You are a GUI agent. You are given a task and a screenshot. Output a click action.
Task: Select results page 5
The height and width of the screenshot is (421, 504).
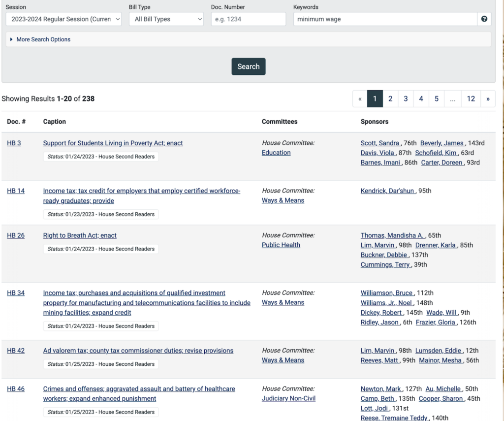tap(436, 99)
